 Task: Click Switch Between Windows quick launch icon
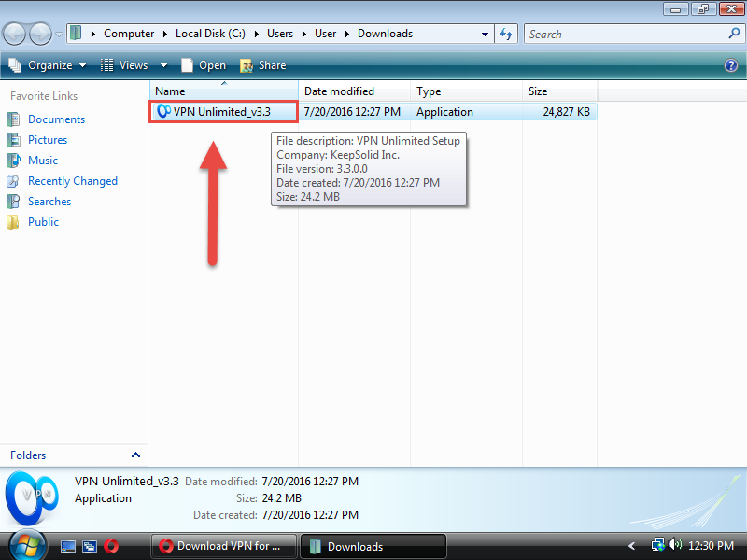pos(90,546)
